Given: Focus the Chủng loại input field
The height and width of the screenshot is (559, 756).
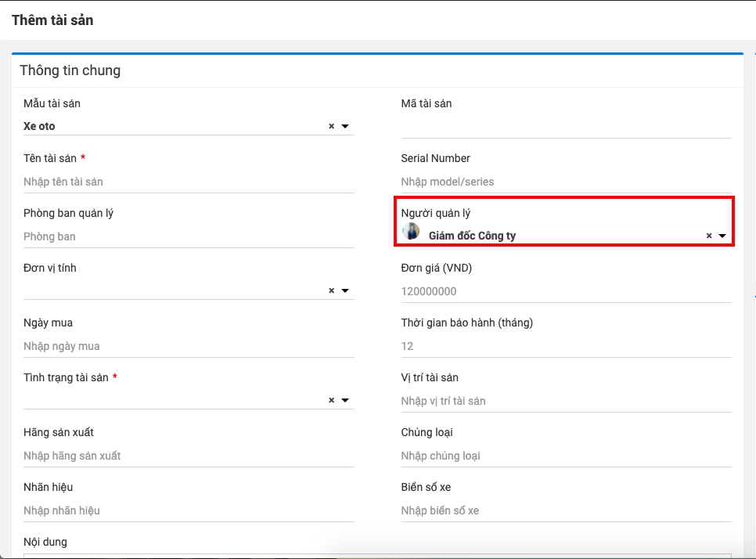Looking at the screenshot, I should (x=565, y=456).
